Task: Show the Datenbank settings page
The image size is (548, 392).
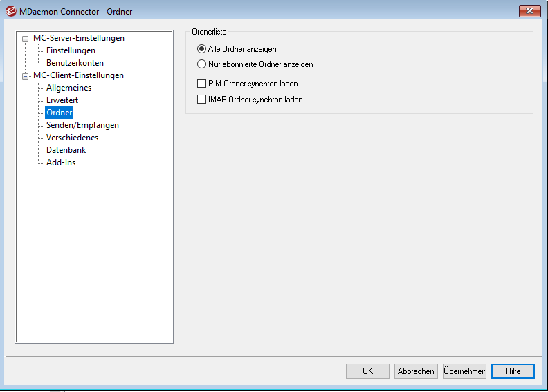Action: (x=66, y=150)
